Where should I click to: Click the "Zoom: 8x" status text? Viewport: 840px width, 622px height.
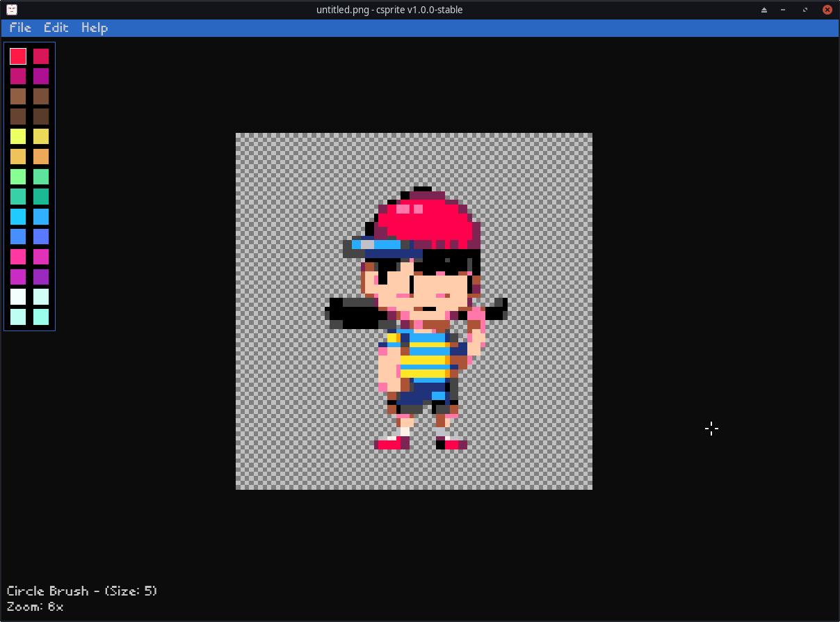pyautogui.click(x=35, y=607)
